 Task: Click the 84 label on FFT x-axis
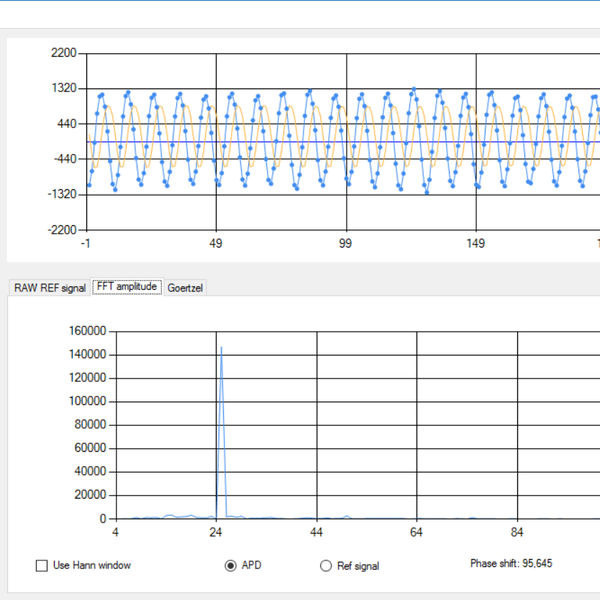coord(516,533)
